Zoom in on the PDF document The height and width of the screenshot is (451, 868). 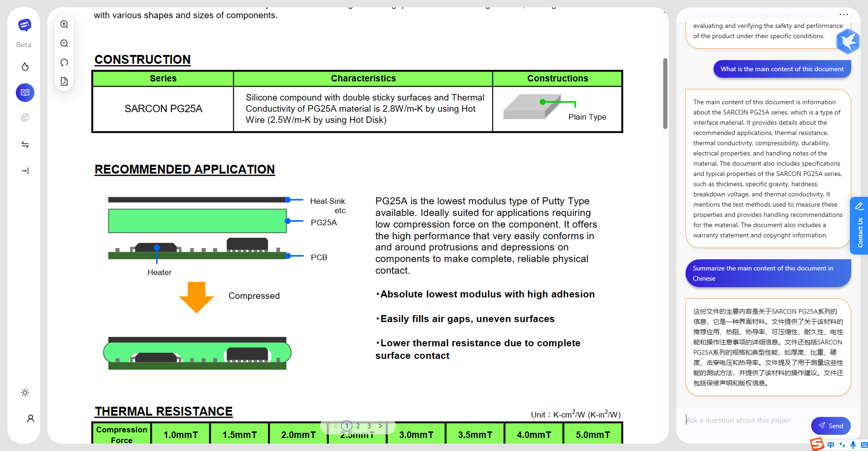pyautogui.click(x=64, y=25)
